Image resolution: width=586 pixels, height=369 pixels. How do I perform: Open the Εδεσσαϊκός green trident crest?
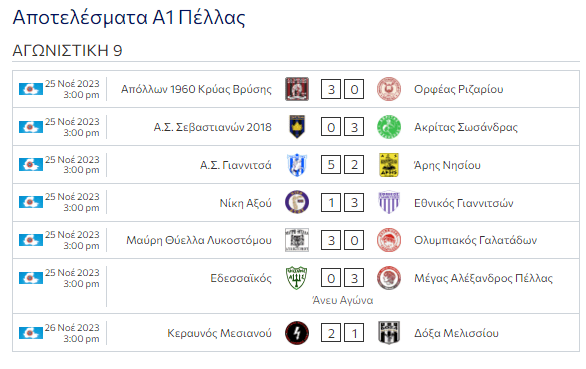tap(297, 278)
